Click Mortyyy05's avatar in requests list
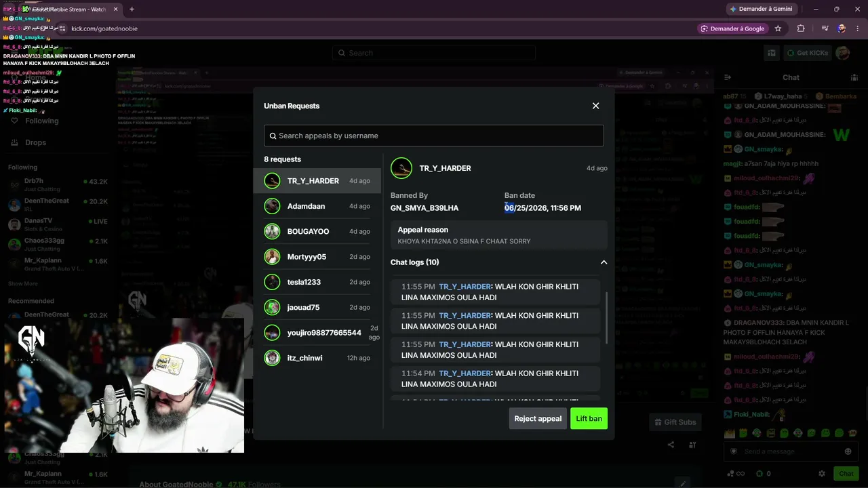 point(272,257)
